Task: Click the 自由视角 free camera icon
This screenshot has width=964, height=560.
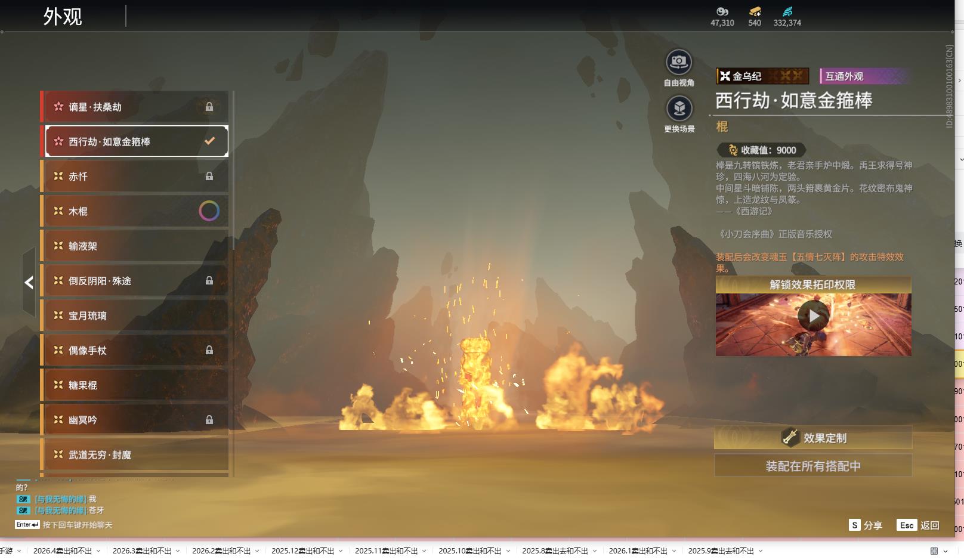Action: point(678,62)
